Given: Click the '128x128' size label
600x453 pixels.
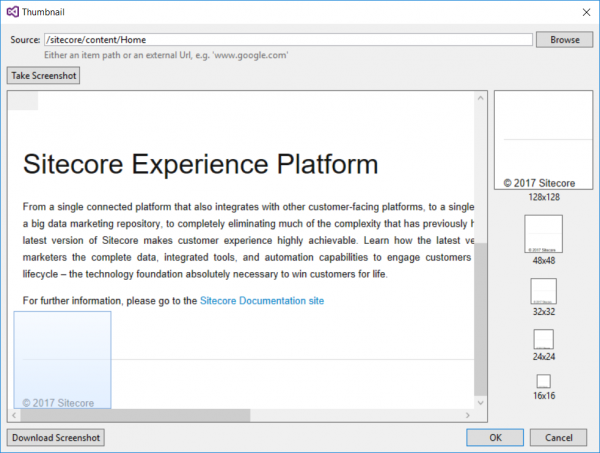Looking at the screenshot, I should point(544,197).
